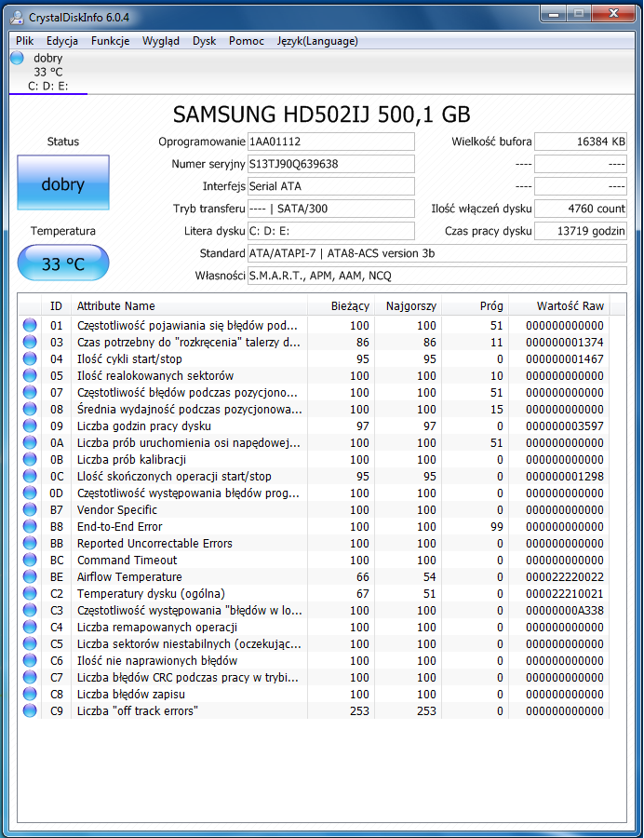Click status orb for attribute 0C

[x=30, y=476]
